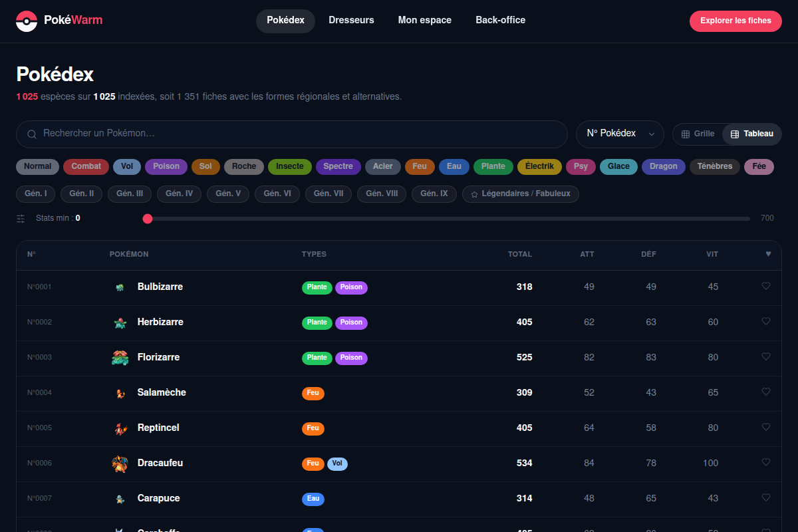The height and width of the screenshot is (532, 798).
Task: Favorite Salamèche with its heart icon
Action: [766, 392]
